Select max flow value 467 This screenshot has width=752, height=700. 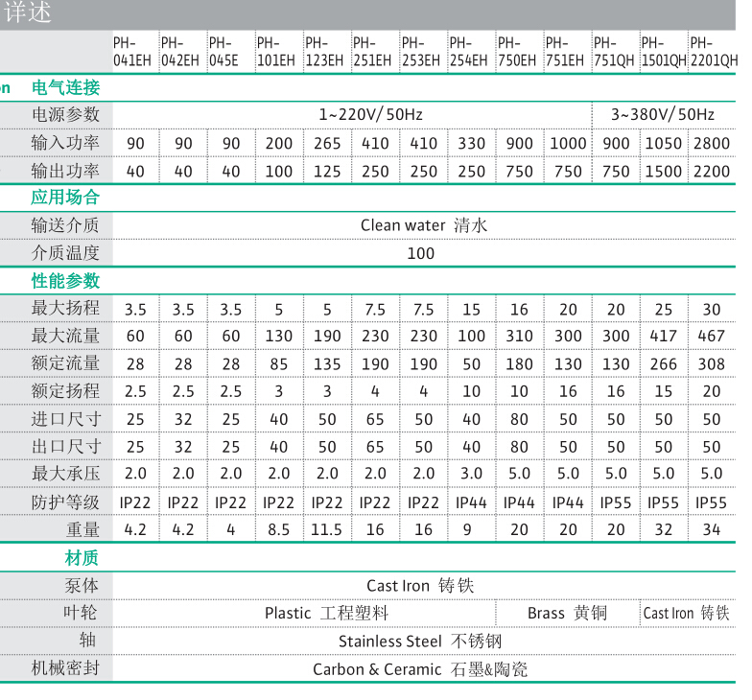click(712, 336)
